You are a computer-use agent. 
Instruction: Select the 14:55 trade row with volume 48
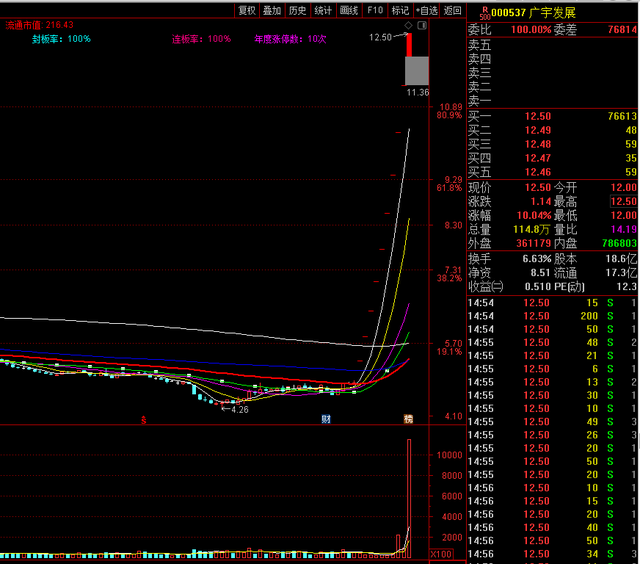[552, 342]
